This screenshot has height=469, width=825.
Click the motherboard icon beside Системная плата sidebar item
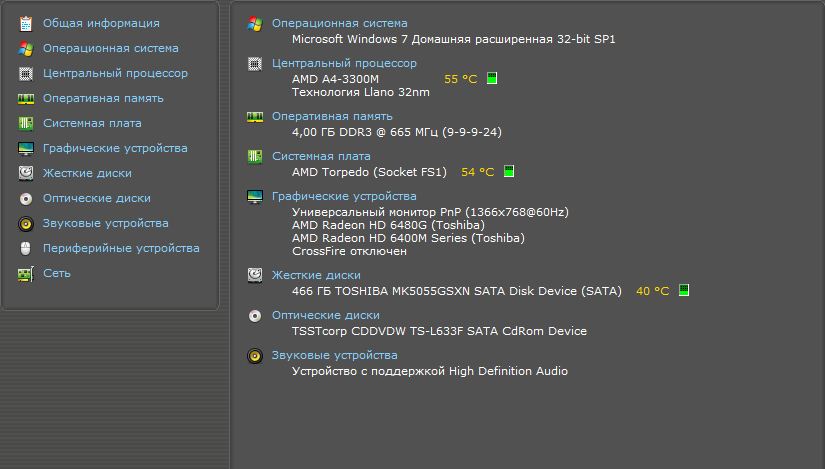[x=26, y=123]
